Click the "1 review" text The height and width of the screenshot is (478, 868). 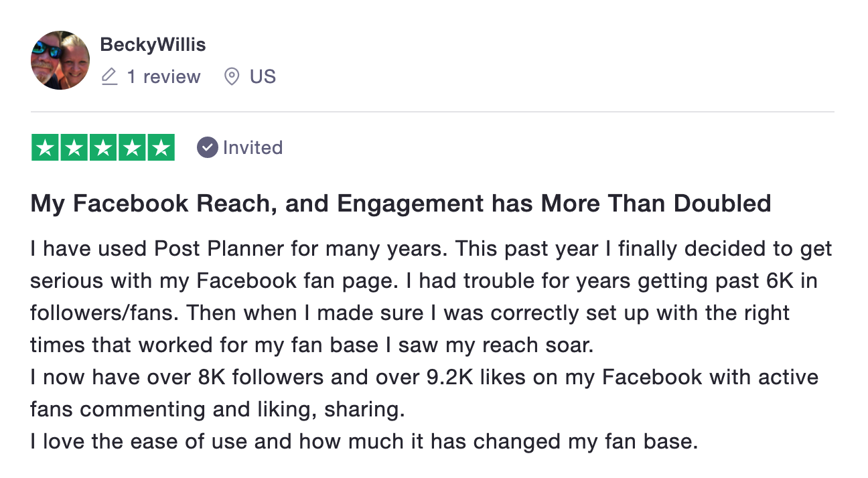click(163, 77)
